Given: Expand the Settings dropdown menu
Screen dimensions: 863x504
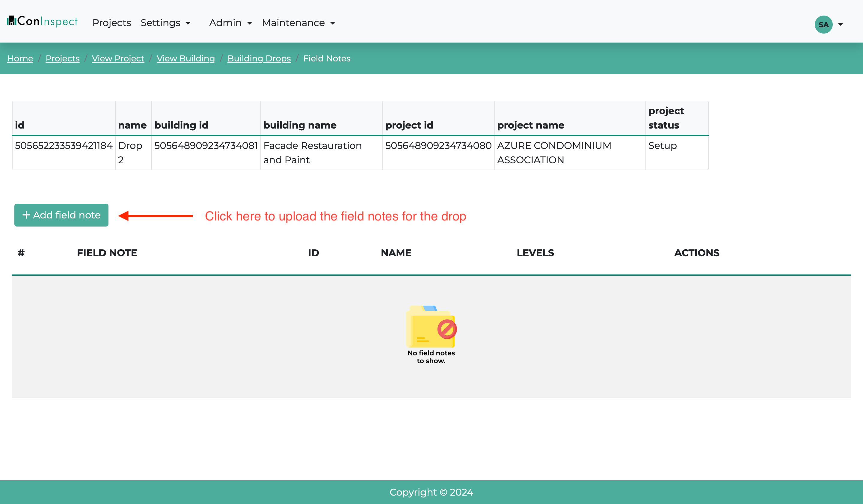Looking at the screenshot, I should click(165, 22).
